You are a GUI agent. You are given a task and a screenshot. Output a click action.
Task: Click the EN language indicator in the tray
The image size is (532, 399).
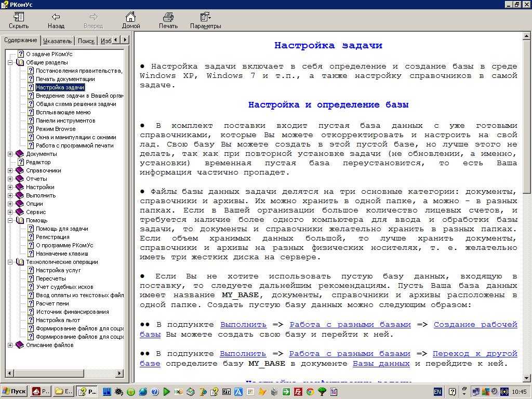coord(437,392)
